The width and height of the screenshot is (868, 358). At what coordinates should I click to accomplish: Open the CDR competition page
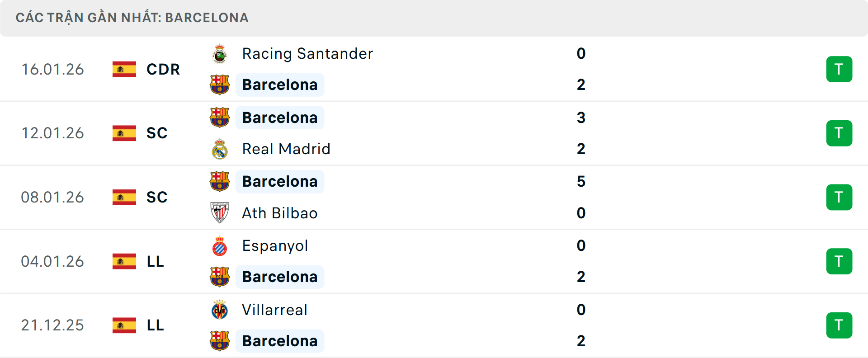[x=162, y=69]
